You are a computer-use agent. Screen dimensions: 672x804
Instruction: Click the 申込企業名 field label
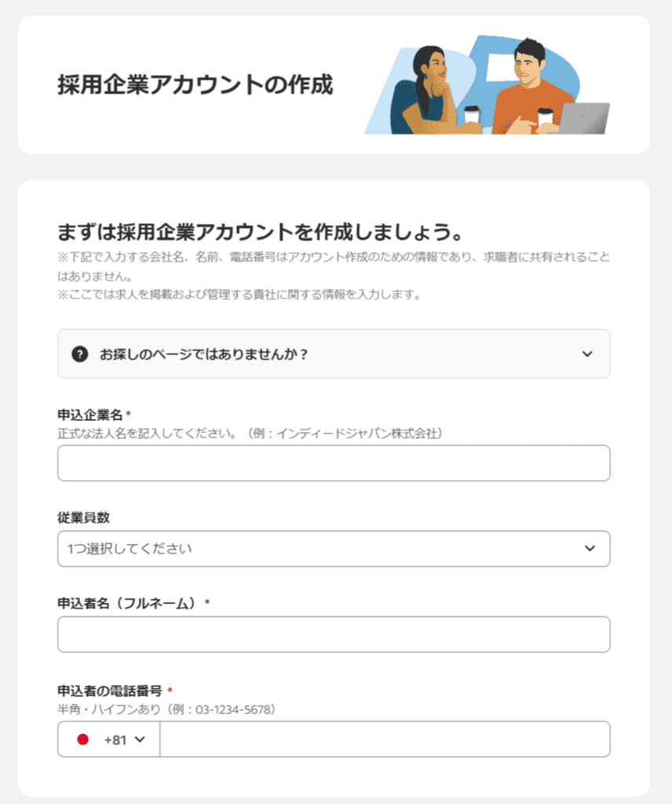pyautogui.click(x=89, y=415)
